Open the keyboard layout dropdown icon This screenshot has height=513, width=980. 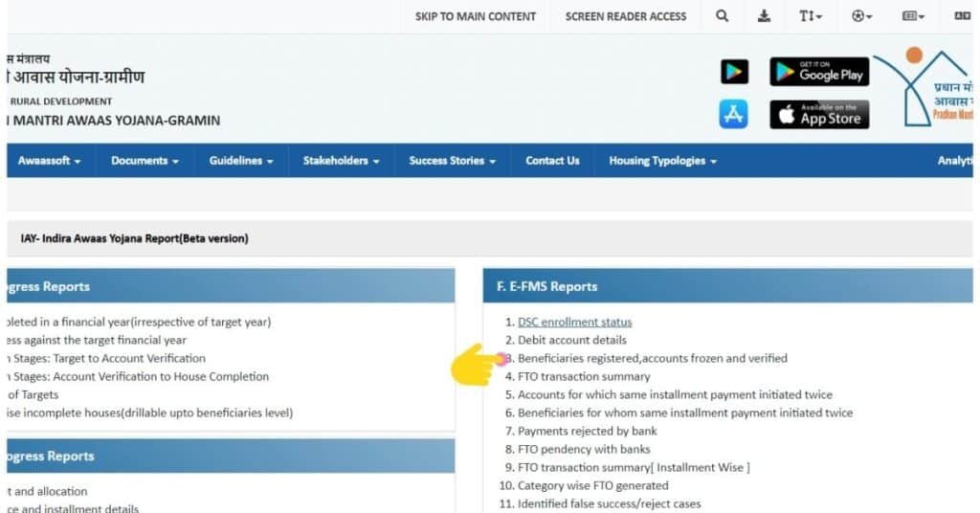(913, 16)
